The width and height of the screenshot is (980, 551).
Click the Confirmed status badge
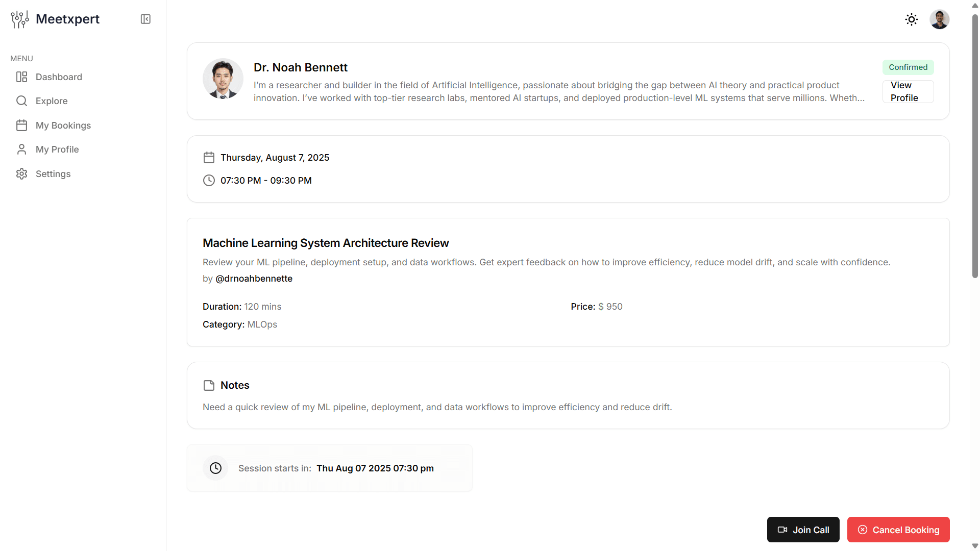point(908,67)
